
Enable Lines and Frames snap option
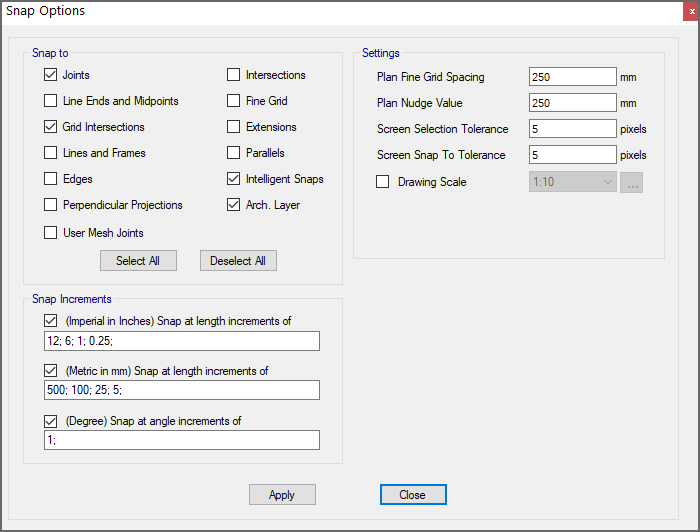coord(51,153)
